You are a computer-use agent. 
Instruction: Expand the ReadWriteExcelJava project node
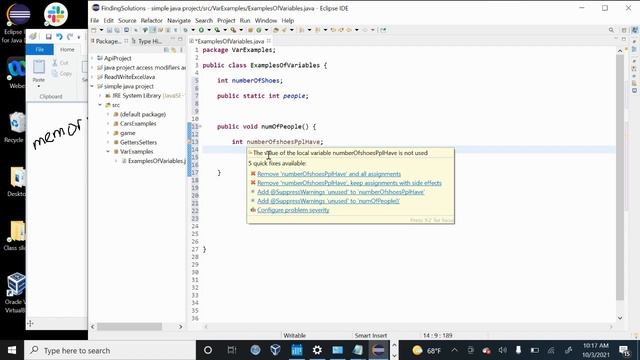92,77
